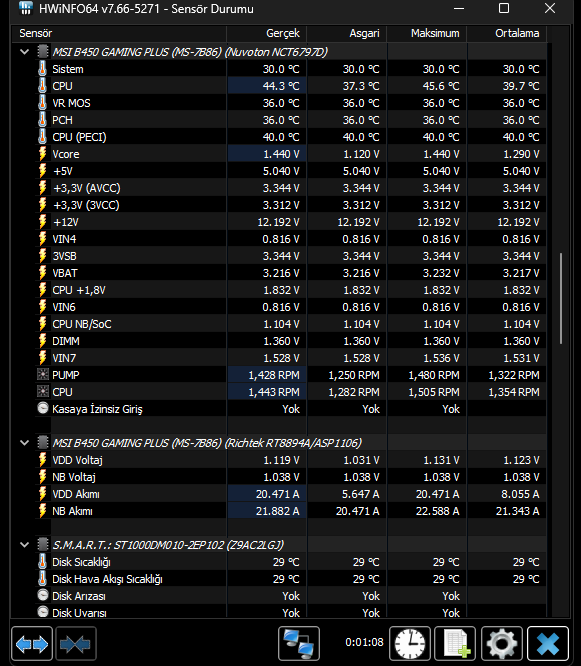The image size is (581, 666).
Task: Click the clock reset timer button
Action: click(410, 643)
